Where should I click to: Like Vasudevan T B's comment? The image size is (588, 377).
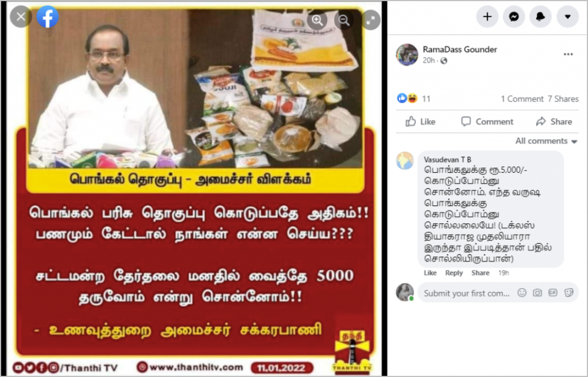pyautogui.click(x=430, y=273)
